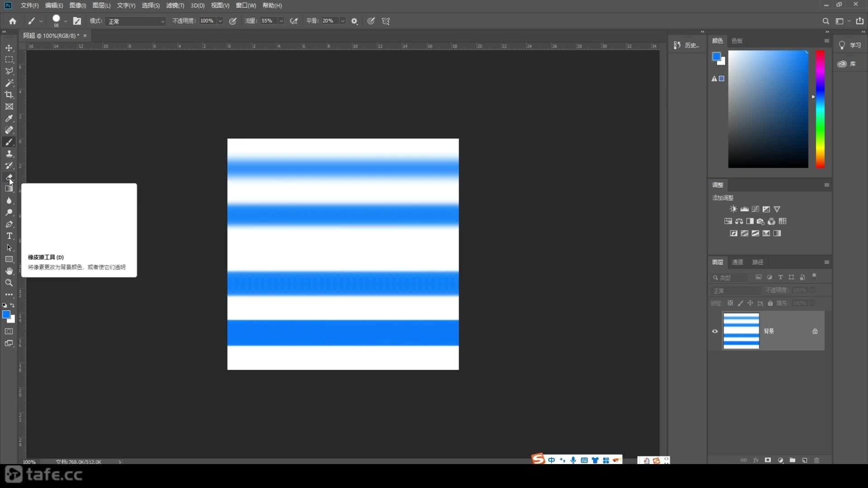Open the 历史 panel button
868x488 pixels.
(x=686, y=45)
